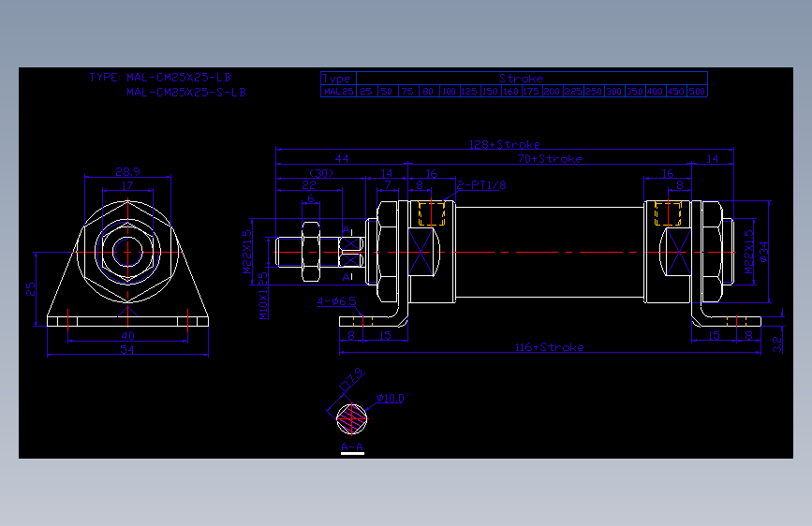Pick stroke value 50 in the table

tap(387, 92)
